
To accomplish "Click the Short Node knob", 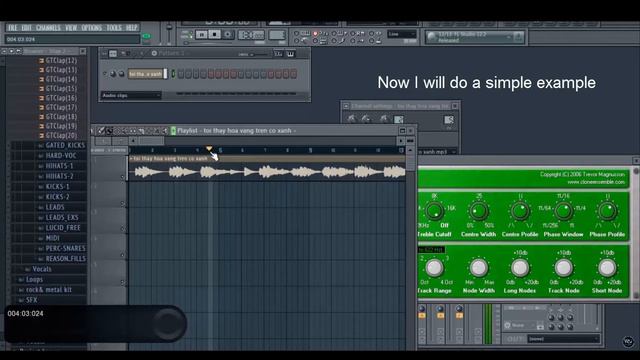I will tap(607, 268).
